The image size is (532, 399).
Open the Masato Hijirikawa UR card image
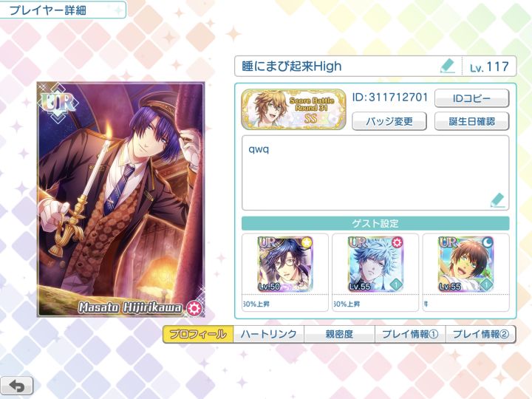click(x=120, y=199)
